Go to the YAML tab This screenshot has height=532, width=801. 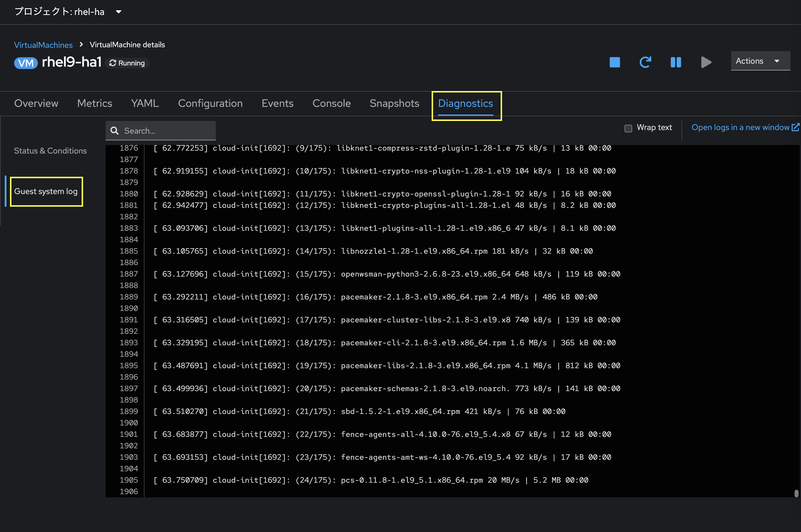144,103
